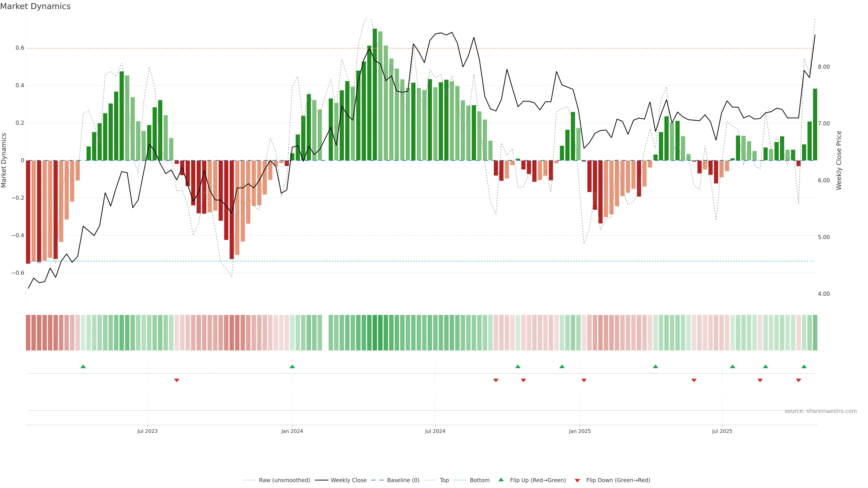The width and height of the screenshot is (868, 488).
Task: Click the Jan 2025 x-axis label
Action: tap(580, 431)
